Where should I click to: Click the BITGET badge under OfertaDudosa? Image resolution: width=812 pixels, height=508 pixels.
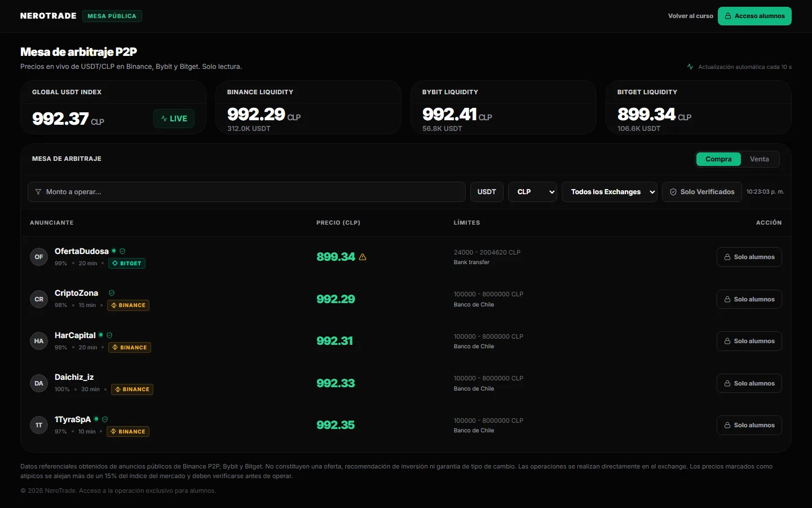(127, 264)
